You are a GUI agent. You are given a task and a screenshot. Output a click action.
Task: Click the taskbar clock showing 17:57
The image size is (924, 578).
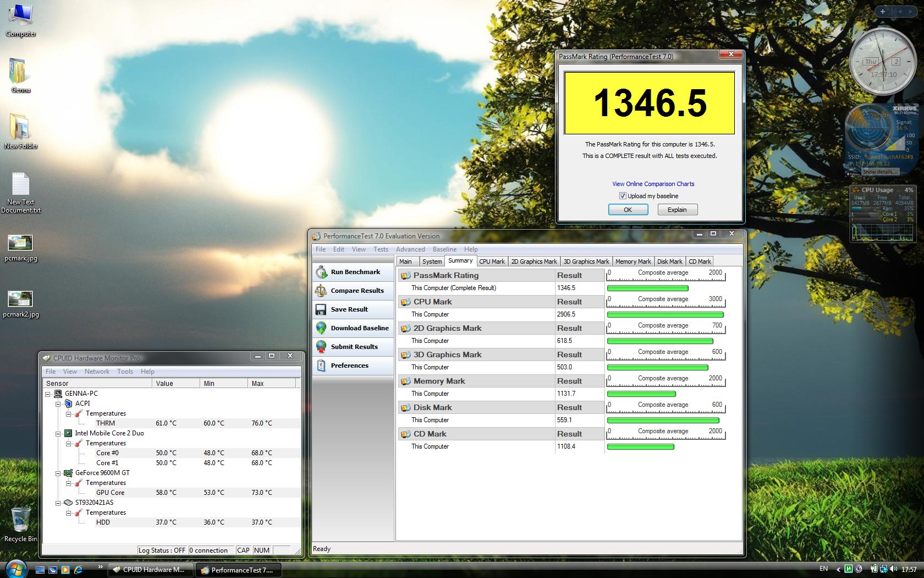[x=909, y=570]
